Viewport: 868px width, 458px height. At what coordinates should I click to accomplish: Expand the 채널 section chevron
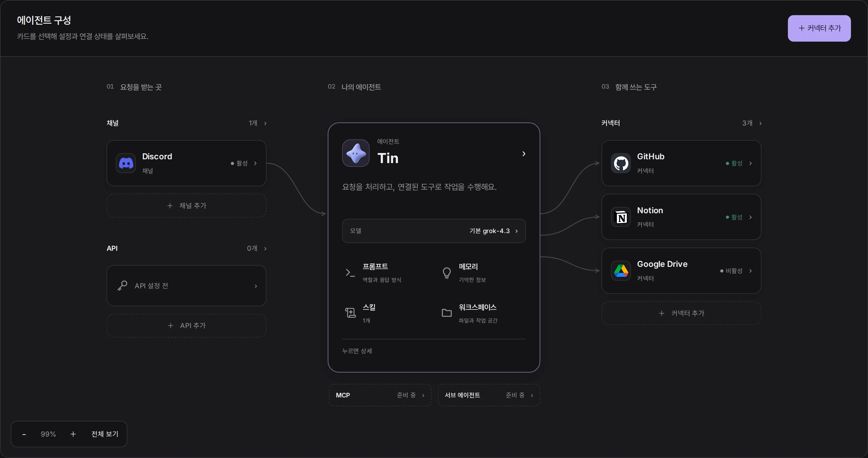point(265,123)
